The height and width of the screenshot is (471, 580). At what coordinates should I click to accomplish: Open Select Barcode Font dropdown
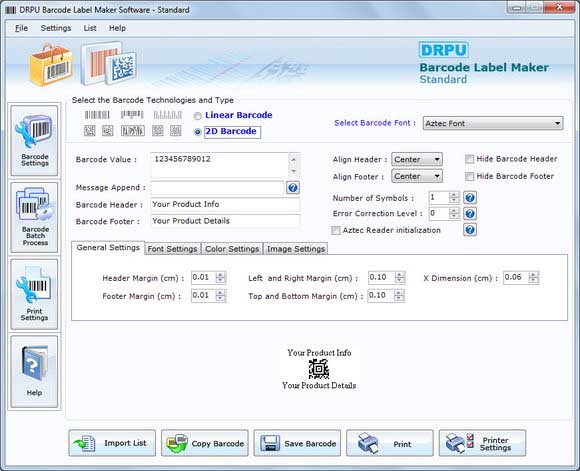tap(493, 123)
